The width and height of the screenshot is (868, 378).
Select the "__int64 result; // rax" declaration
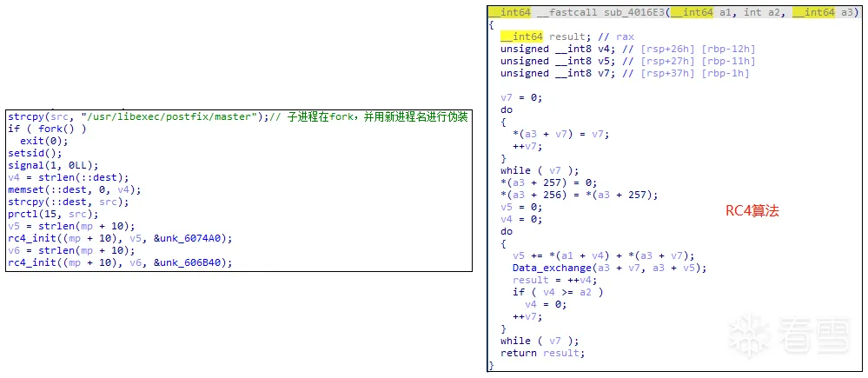pyautogui.click(x=567, y=36)
